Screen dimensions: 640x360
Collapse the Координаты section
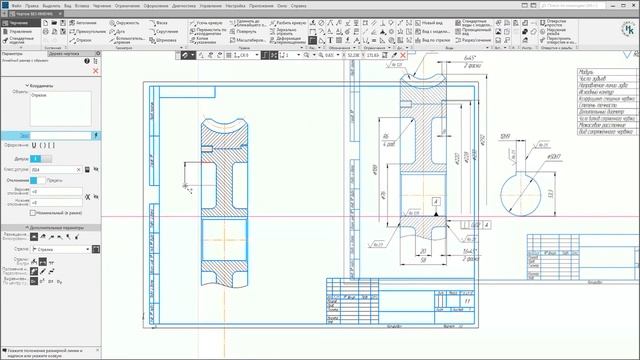pyautogui.click(x=27, y=86)
